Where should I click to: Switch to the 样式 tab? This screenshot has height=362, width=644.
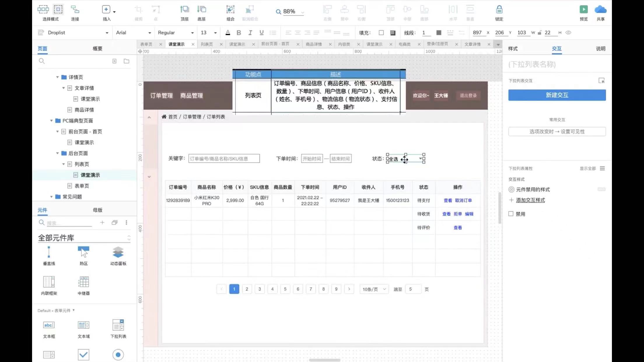pyautogui.click(x=513, y=49)
